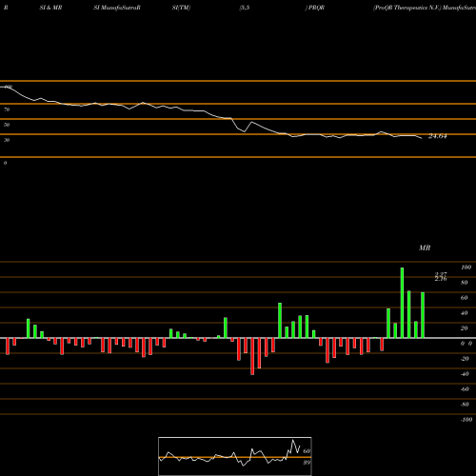The height and width of the screenshot is (476, 476).
Task: Click the -100 label on MR axis
Action: pyautogui.click(x=466, y=420)
